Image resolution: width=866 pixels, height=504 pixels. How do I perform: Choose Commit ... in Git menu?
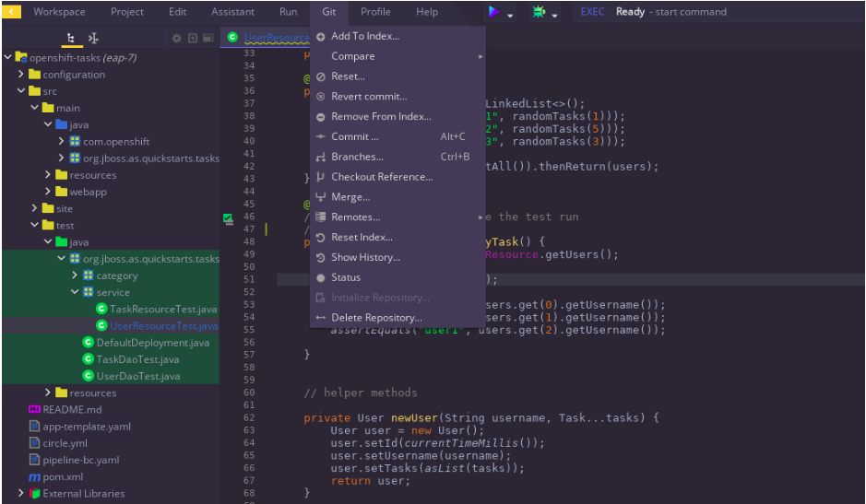pos(397,136)
